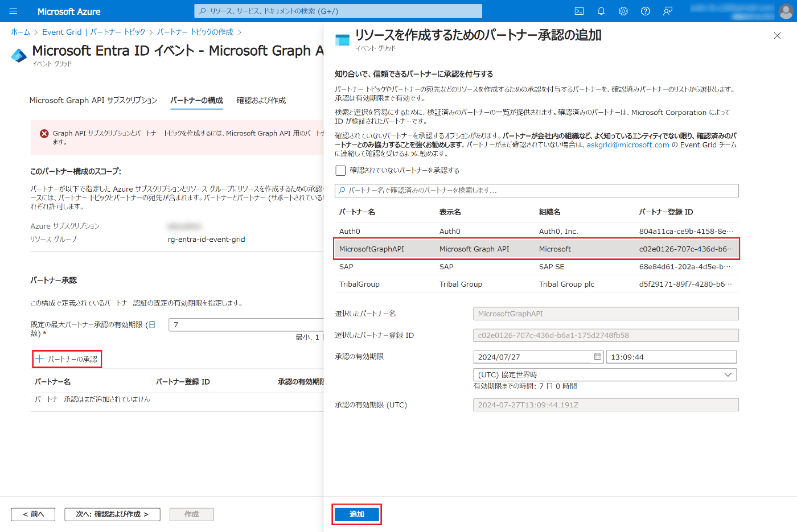Open Cloud Shell from top bar

click(579, 11)
